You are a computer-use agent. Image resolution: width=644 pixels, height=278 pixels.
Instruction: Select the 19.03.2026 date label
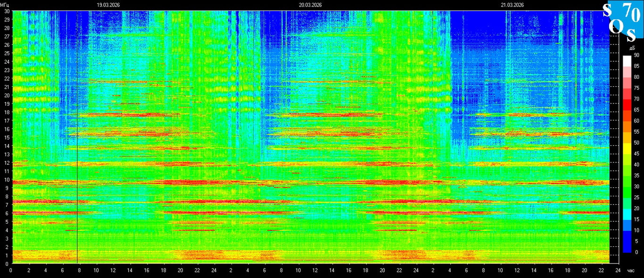(x=108, y=5)
